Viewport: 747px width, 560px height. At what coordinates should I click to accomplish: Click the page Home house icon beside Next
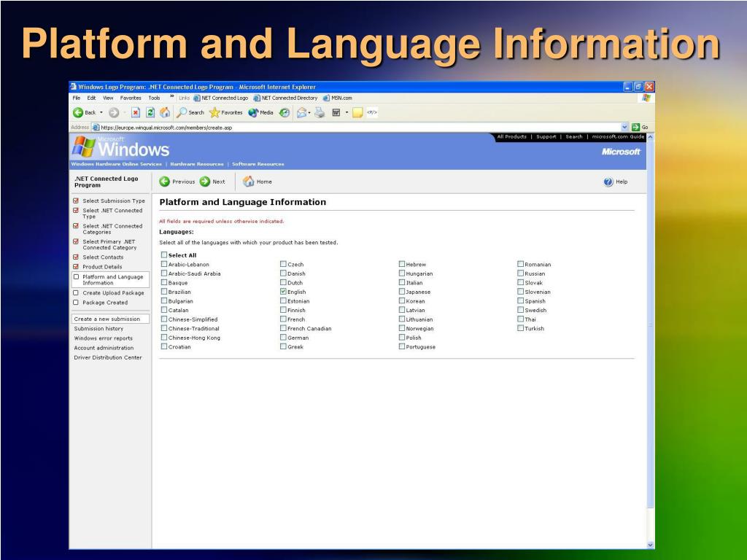(249, 182)
